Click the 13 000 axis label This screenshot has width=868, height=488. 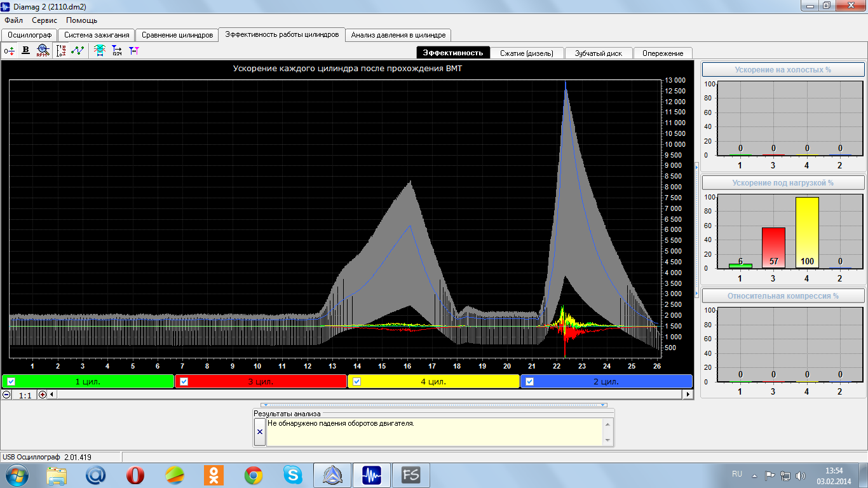pos(674,81)
